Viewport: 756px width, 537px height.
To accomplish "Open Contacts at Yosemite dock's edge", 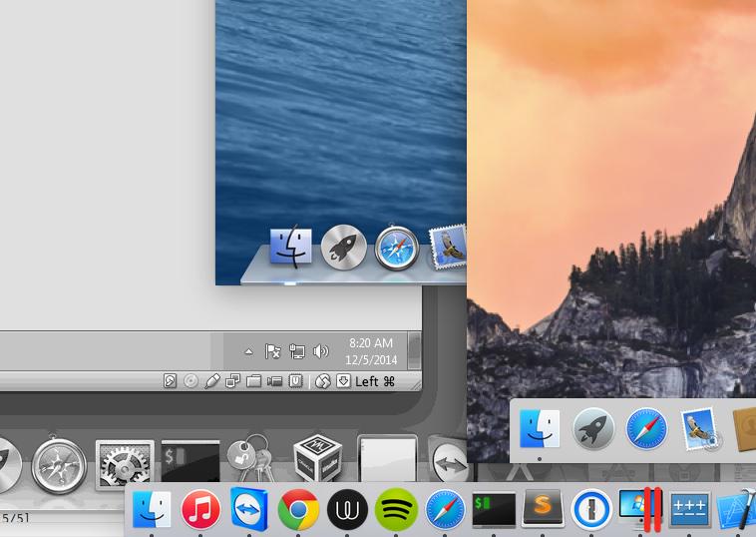I will coord(744,429).
